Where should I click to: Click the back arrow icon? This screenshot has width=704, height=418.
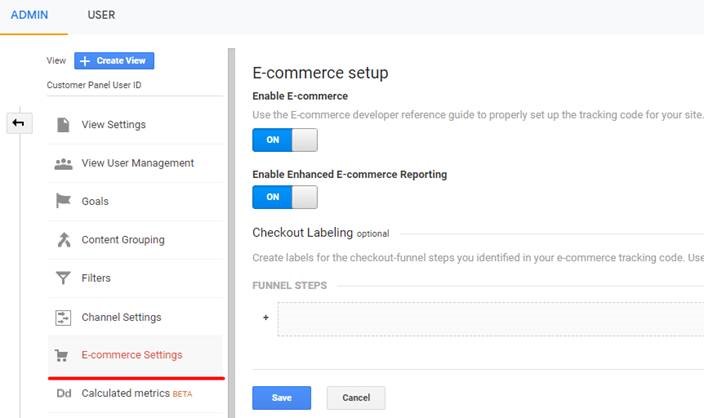(x=19, y=123)
